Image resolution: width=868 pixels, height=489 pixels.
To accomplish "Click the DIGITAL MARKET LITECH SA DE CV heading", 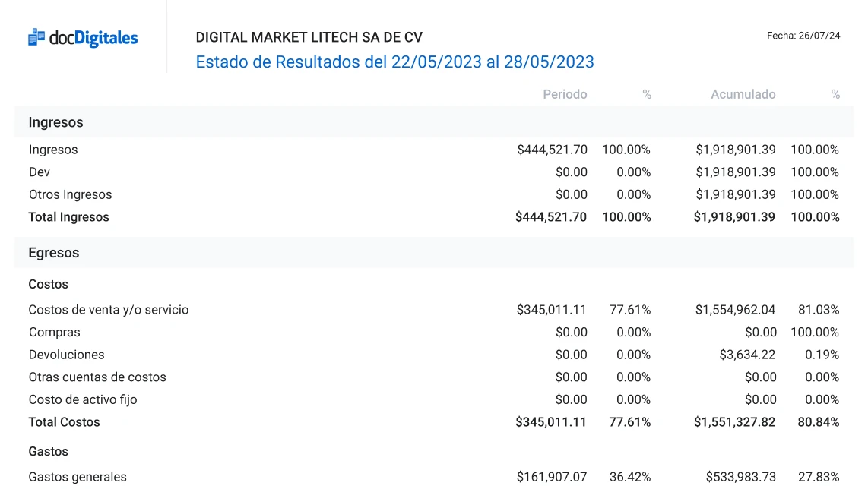I will (309, 37).
